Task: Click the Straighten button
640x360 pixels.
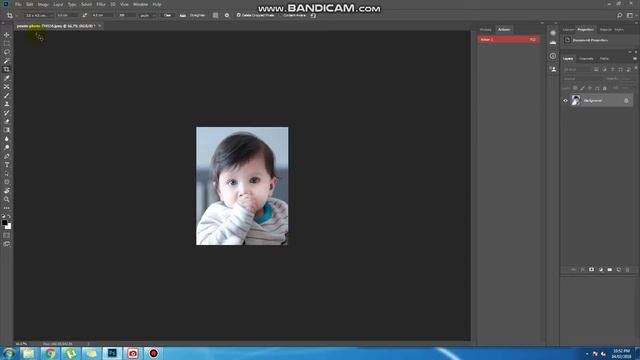Action: point(193,16)
